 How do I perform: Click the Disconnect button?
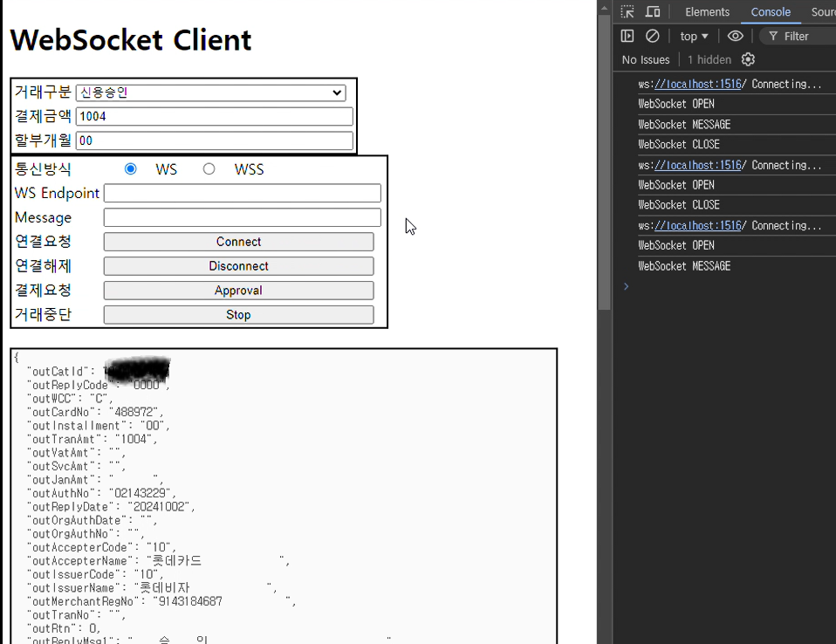238,266
